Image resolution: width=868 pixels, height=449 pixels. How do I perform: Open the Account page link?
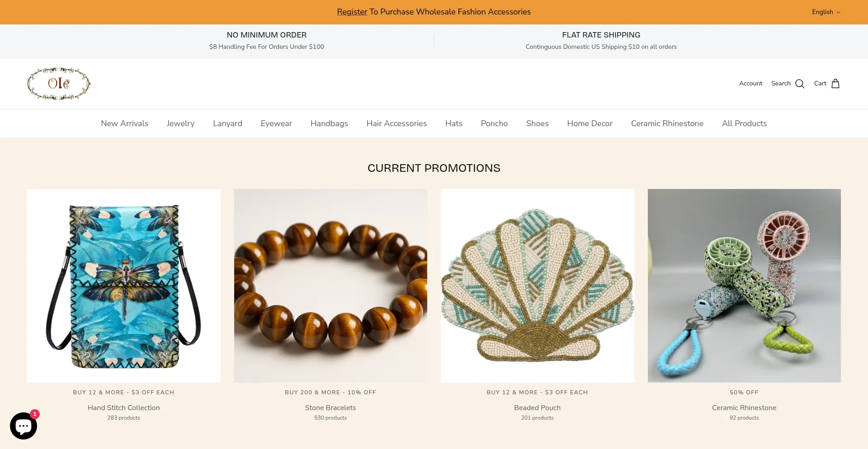[750, 84]
